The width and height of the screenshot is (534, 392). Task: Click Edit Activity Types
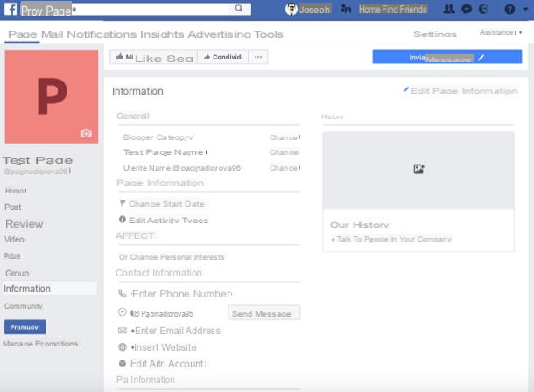point(168,220)
